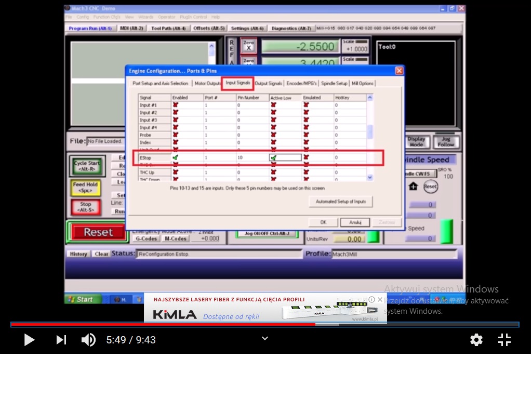Click the EStop Pin Number cell "10"

(253, 157)
